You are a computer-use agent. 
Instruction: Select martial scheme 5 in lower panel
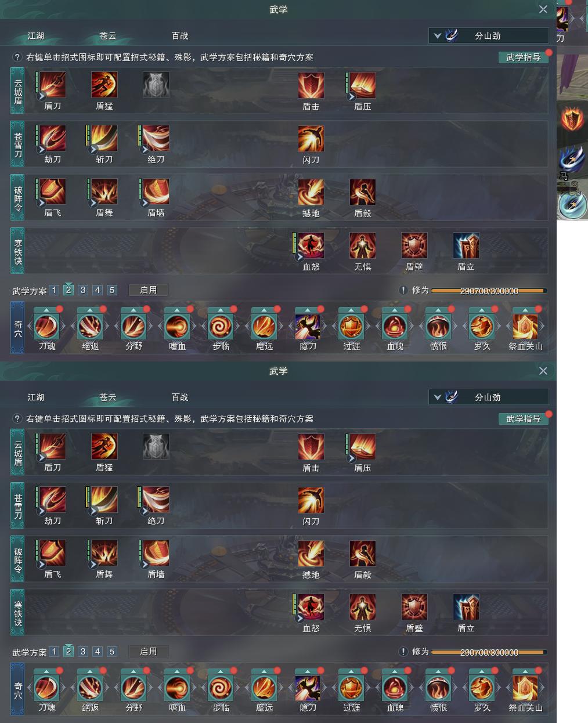[112, 652]
